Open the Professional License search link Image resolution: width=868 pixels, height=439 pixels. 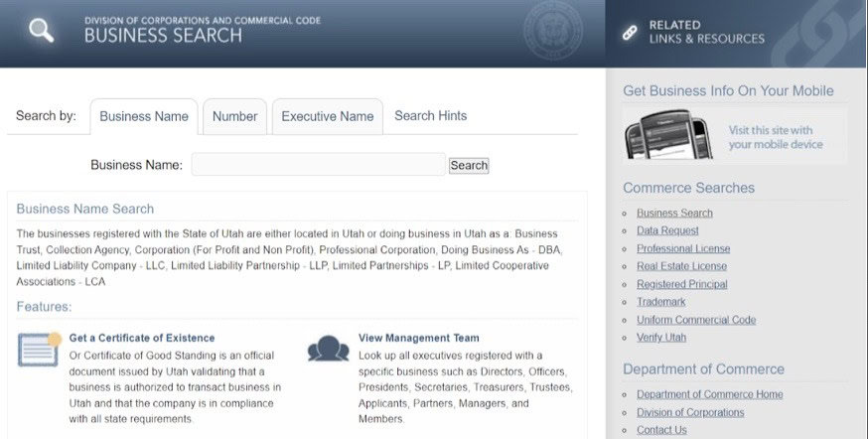point(682,248)
